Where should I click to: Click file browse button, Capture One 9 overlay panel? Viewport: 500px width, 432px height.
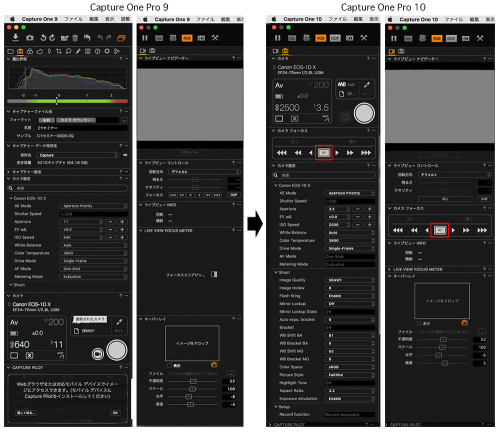231,373
